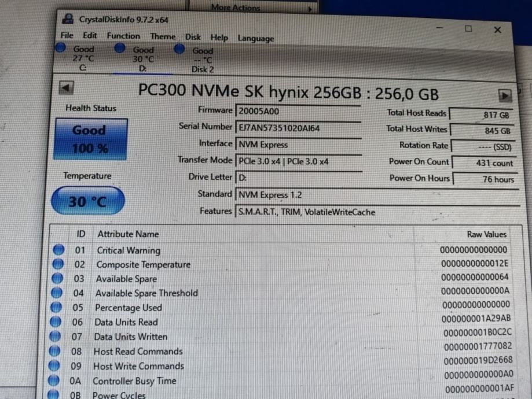
Task: Open the File menu
Action: coord(67,35)
